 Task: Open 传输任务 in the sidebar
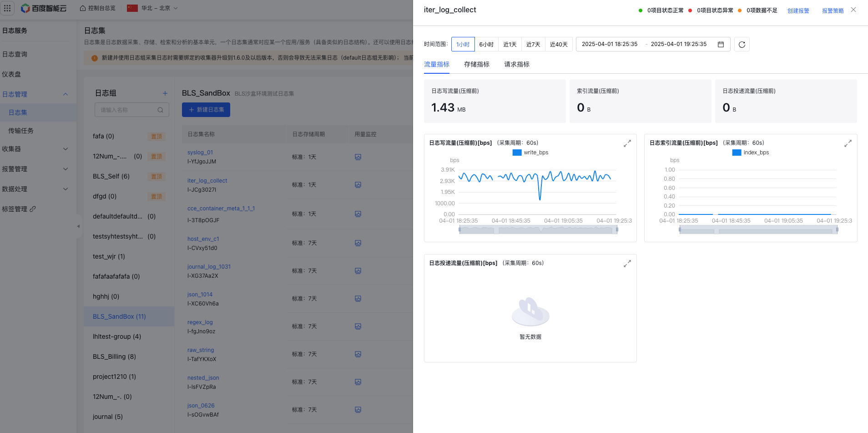(x=21, y=131)
